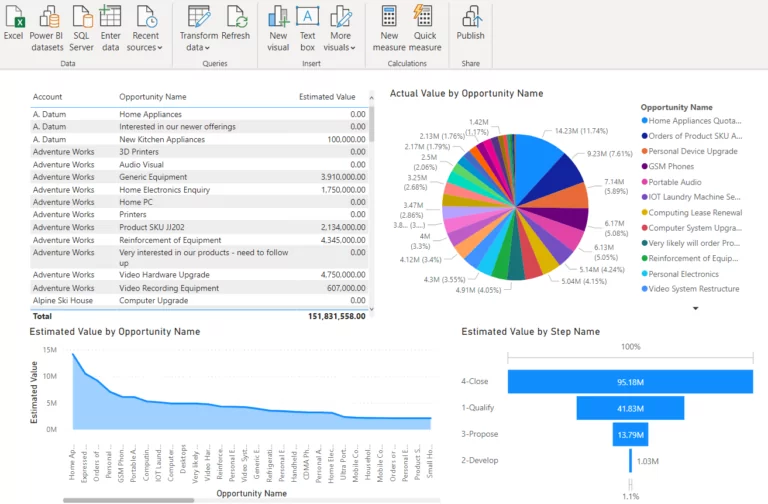
Task: Select the 3-Propose funnel bar
Action: tap(630, 434)
